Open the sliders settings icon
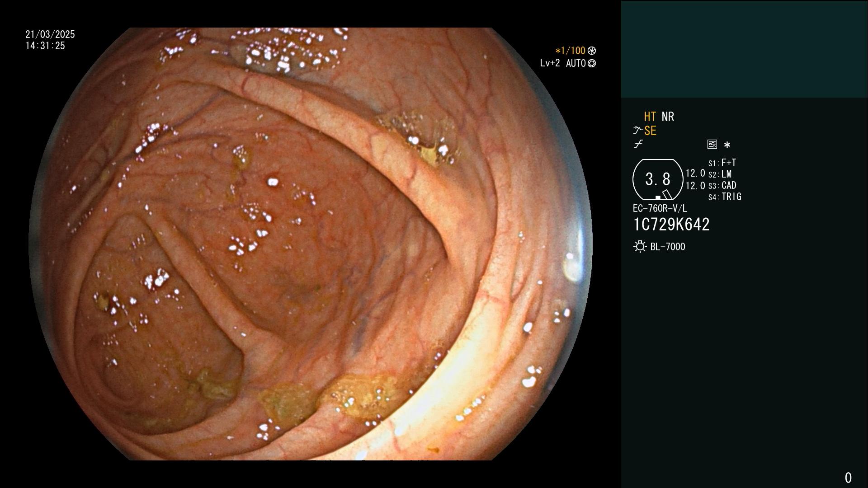 point(712,144)
